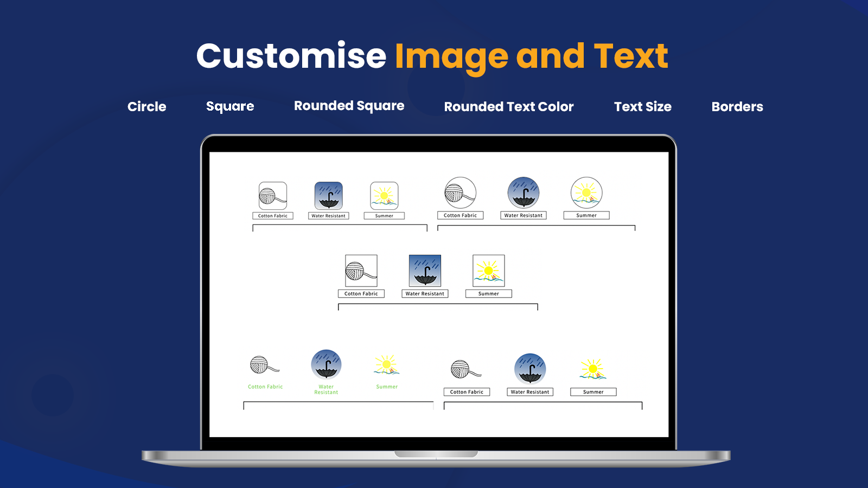Select the bottom-right Cotton Fabric yarn icon
This screenshot has width=868, height=488.
coord(467,370)
